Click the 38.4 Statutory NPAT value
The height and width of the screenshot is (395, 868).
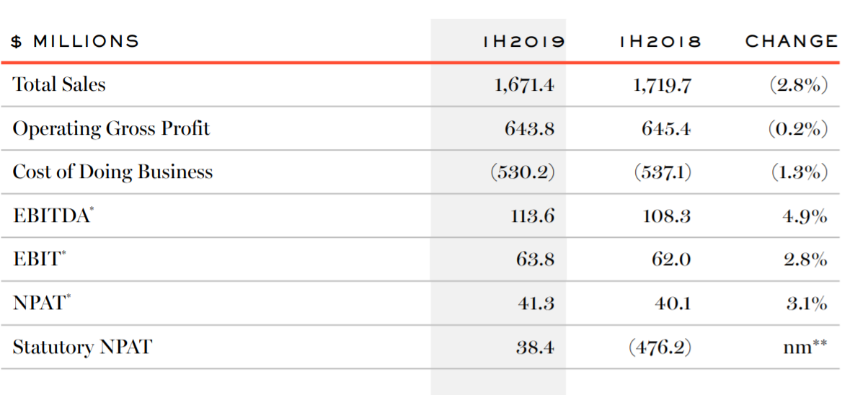(x=536, y=347)
